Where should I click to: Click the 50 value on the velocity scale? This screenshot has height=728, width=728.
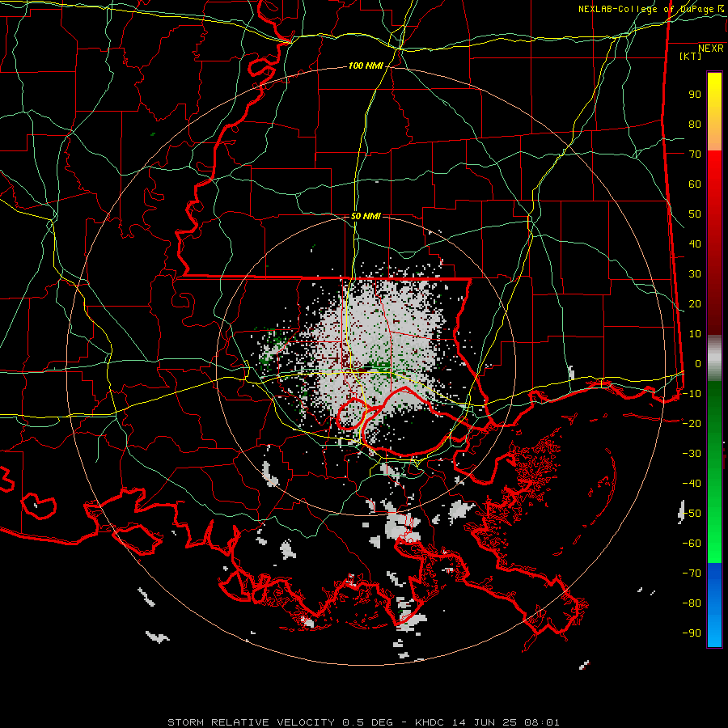[695, 214]
